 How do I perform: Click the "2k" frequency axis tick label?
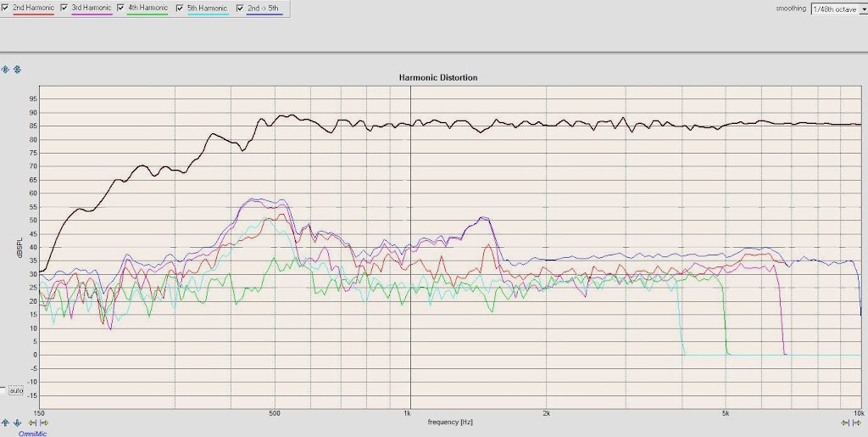pos(547,414)
